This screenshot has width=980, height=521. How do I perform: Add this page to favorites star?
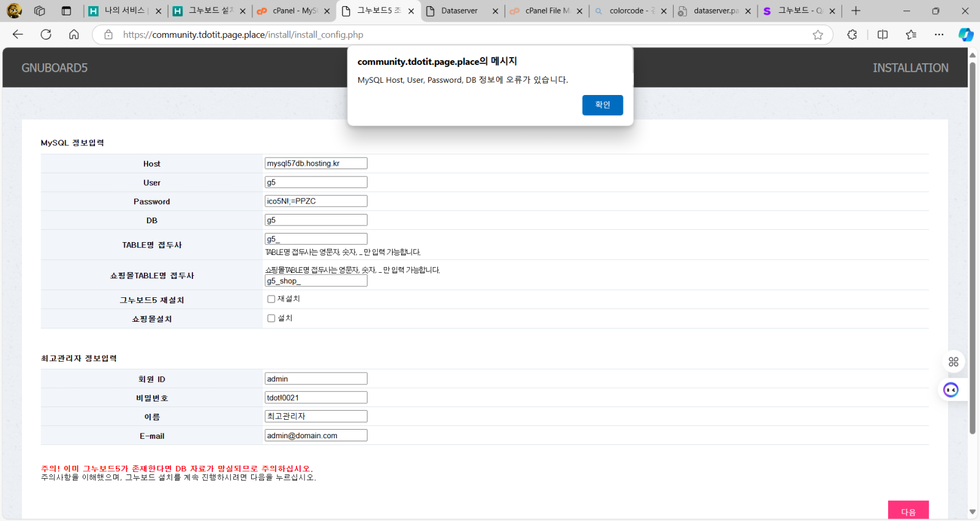tap(818, 35)
